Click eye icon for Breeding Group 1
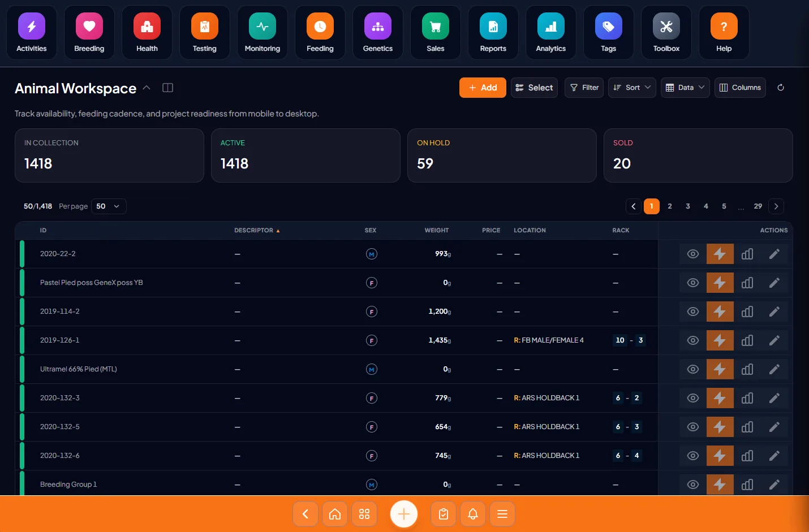Image resolution: width=809 pixels, height=532 pixels. coord(693,485)
